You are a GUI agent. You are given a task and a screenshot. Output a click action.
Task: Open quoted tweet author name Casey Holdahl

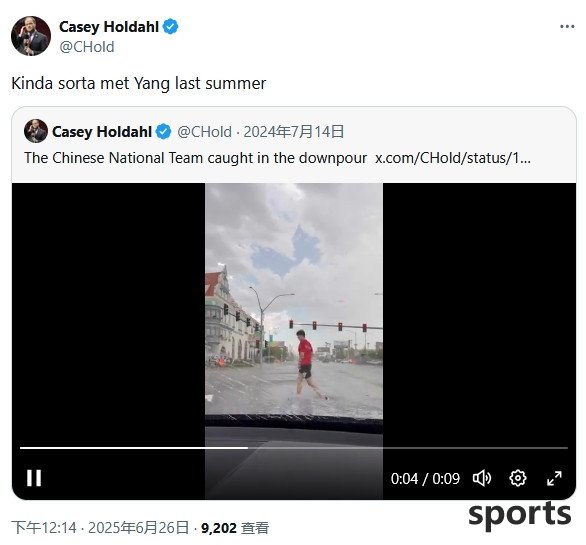point(102,132)
